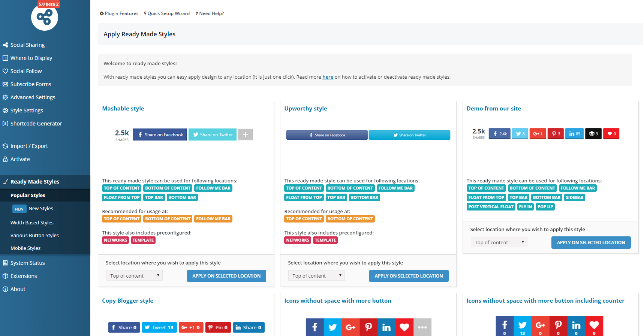Follow the 'here' read more link
This screenshot has height=336, width=644.
[328, 77]
